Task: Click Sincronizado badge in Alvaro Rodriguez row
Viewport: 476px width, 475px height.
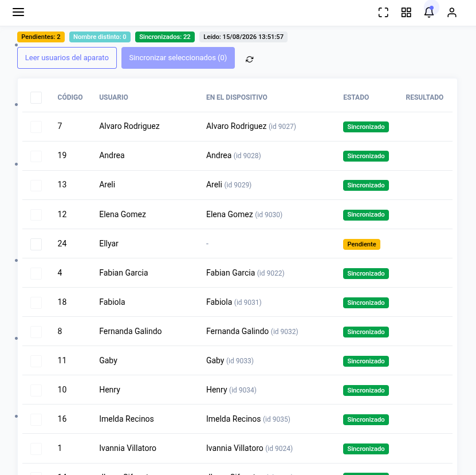Action: click(x=366, y=127)
